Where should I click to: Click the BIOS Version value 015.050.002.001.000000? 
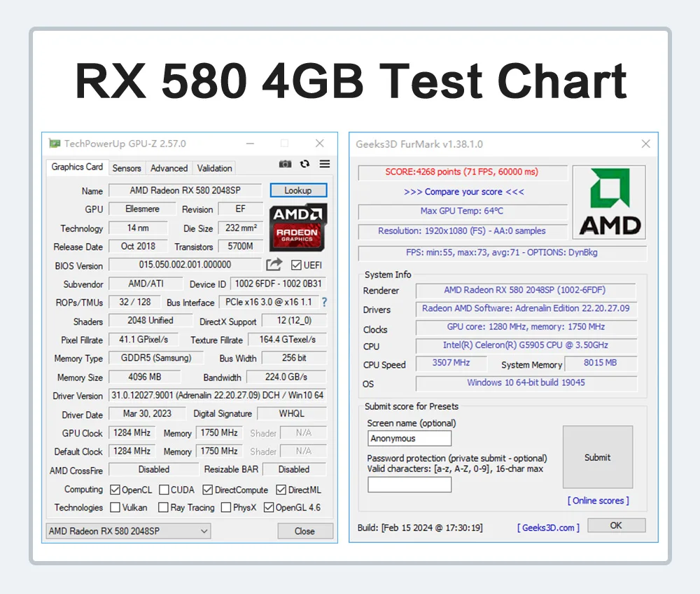[185, 264]
